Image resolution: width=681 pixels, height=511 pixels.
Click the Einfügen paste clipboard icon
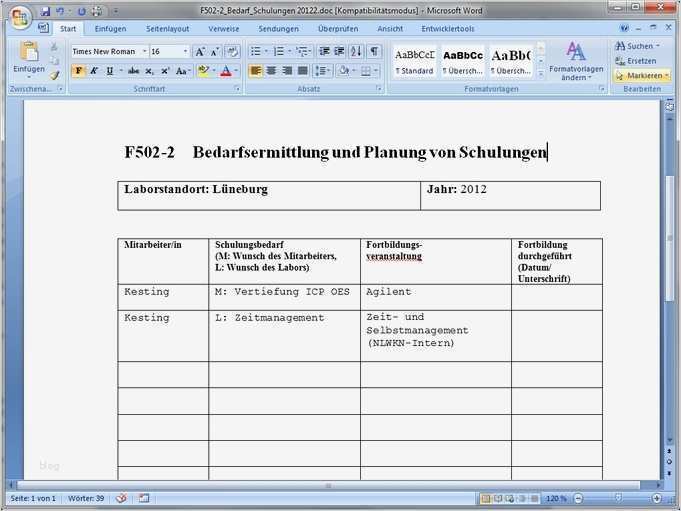29,52
